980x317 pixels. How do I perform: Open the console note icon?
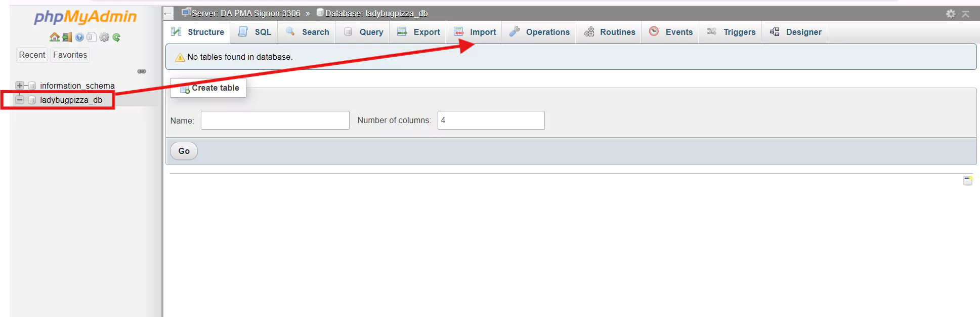coord(968,181)
